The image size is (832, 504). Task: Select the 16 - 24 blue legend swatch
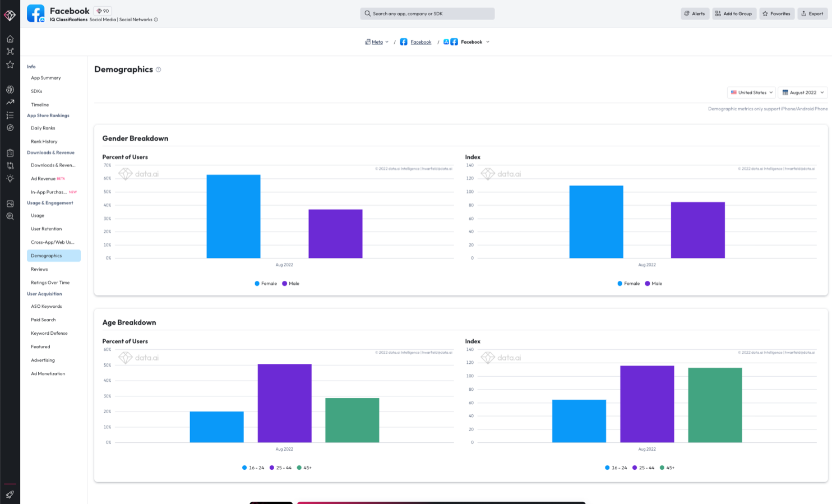pyautogui.click(x=246, y=467)
